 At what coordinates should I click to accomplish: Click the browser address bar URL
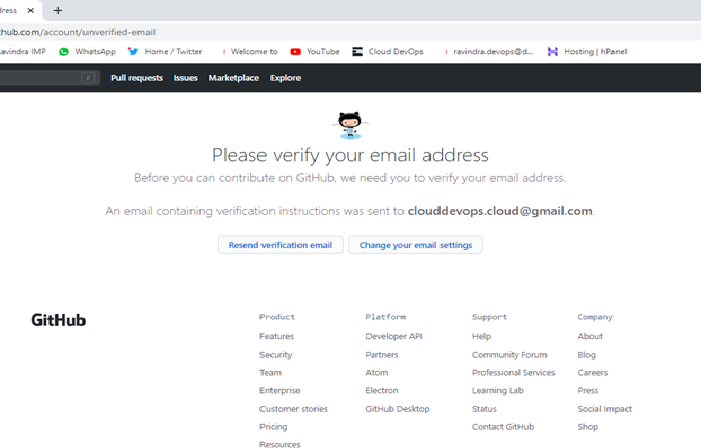point(78,32)
